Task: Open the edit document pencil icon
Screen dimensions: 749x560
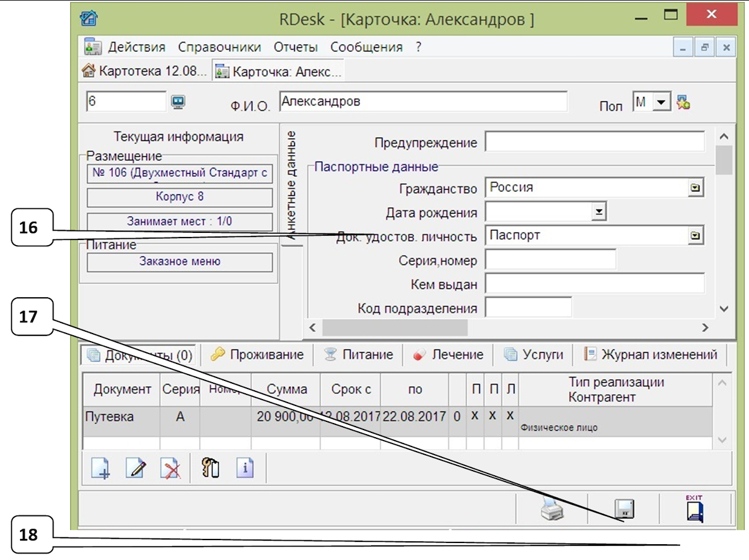Action: 135,467
